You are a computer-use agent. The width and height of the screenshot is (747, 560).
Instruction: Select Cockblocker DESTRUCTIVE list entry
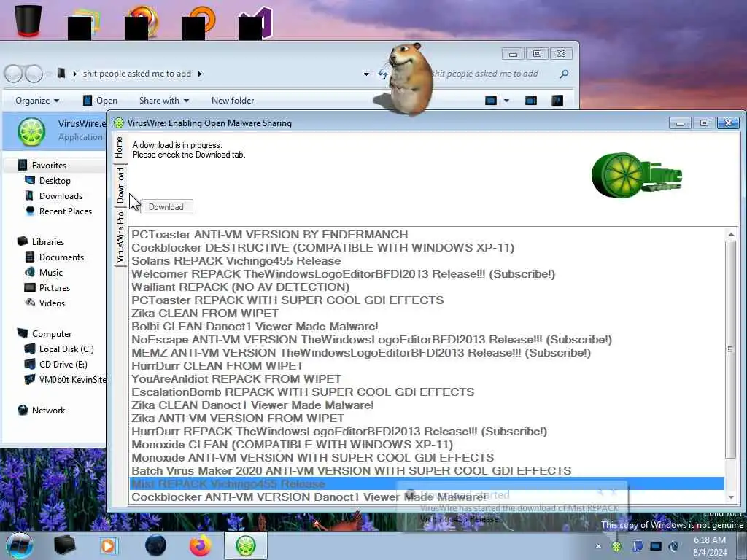click(427, 248)
